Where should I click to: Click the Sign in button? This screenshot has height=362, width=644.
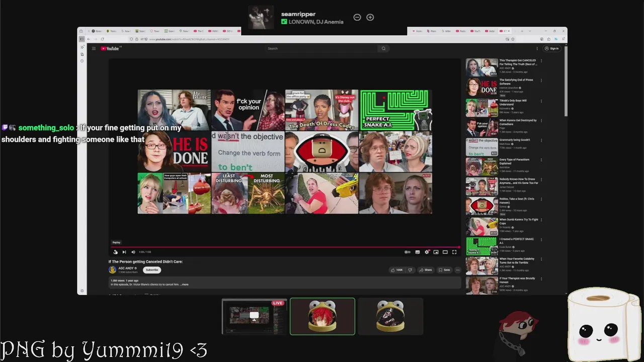552,48
